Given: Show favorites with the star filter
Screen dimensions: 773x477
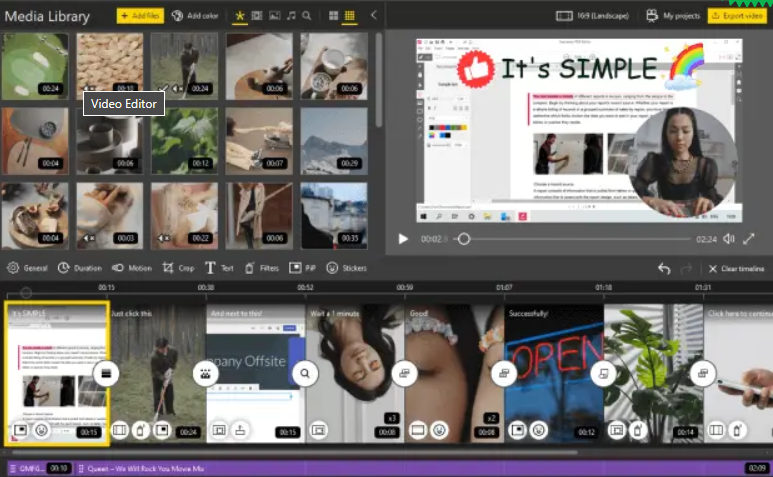Looking at the screenshot, I should pos(240,16).
